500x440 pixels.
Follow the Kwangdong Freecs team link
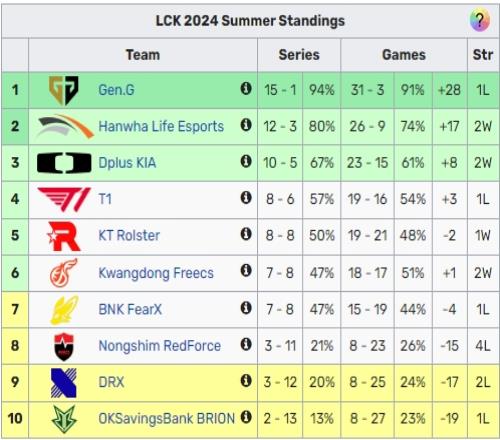156,273
